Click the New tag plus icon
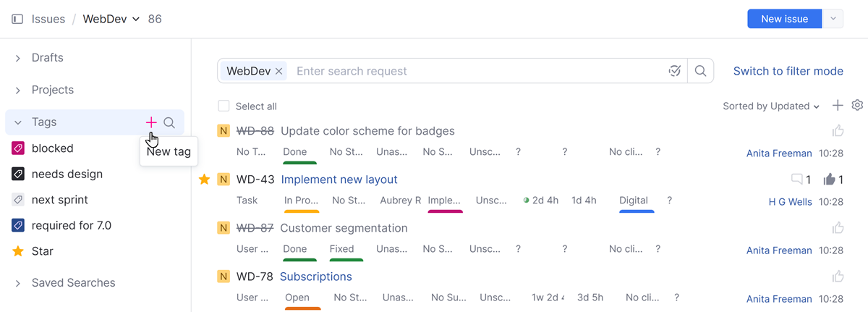The width and height of the screenshot is (868, 312). [x=151, y=122]
